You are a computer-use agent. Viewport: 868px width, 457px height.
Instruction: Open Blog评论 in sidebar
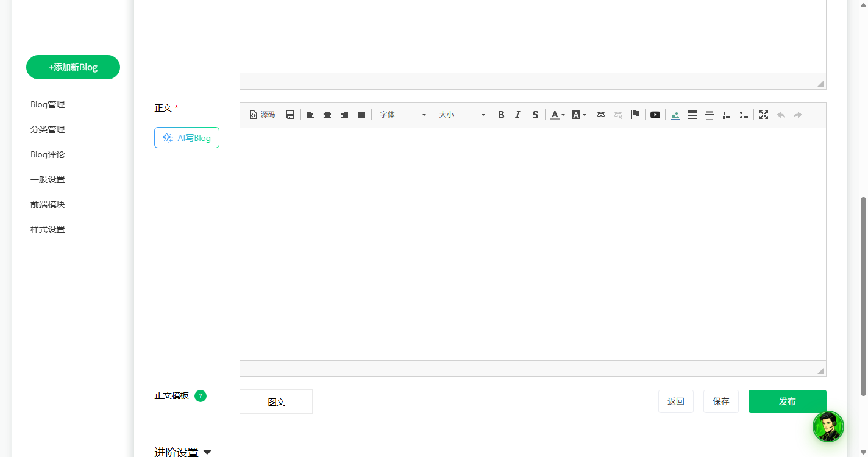48,155
